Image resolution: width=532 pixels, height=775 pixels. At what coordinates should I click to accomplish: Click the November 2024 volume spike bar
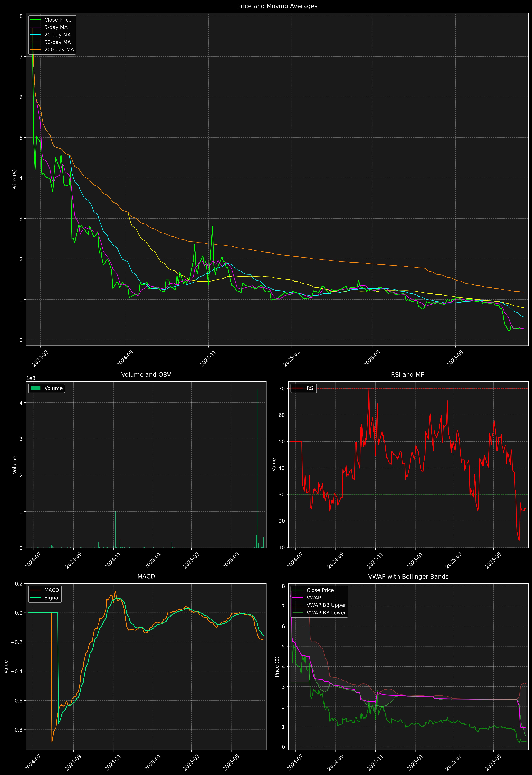pos(115,530)
